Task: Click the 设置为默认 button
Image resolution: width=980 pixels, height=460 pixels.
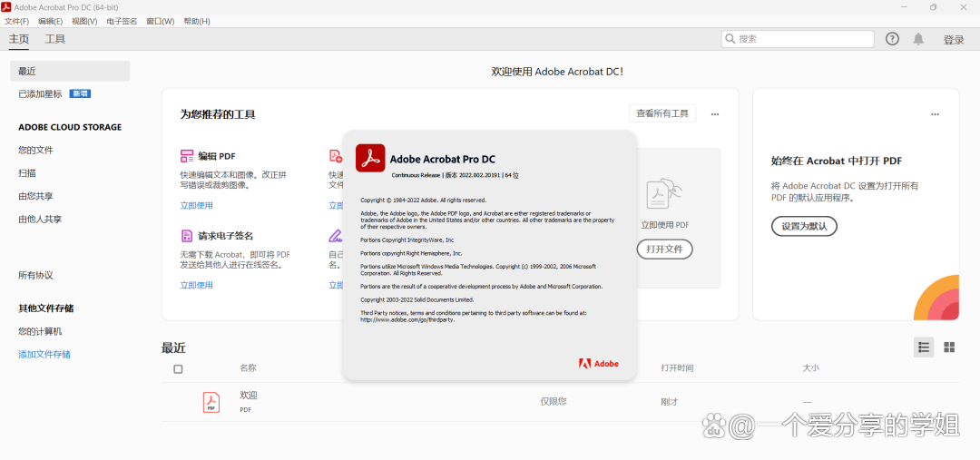Action: (804, 226)
